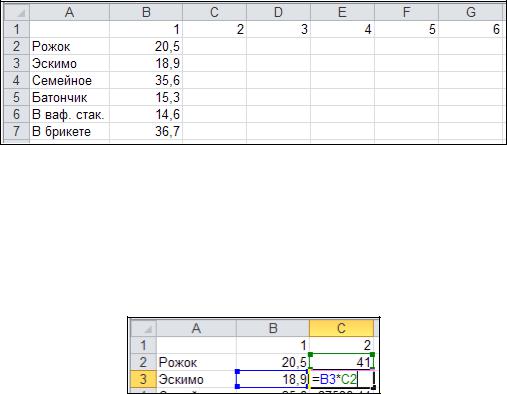Select row 5 header in upper table
The height and width of the screenshot is (394, 507).
point(16,97)
